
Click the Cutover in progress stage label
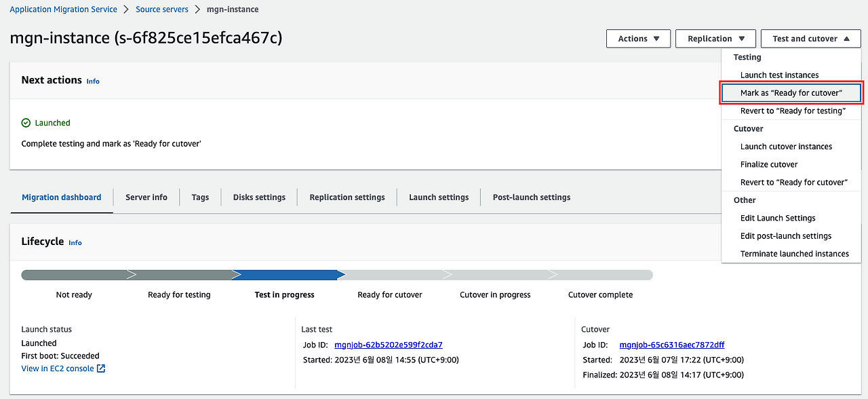(495, 295)
